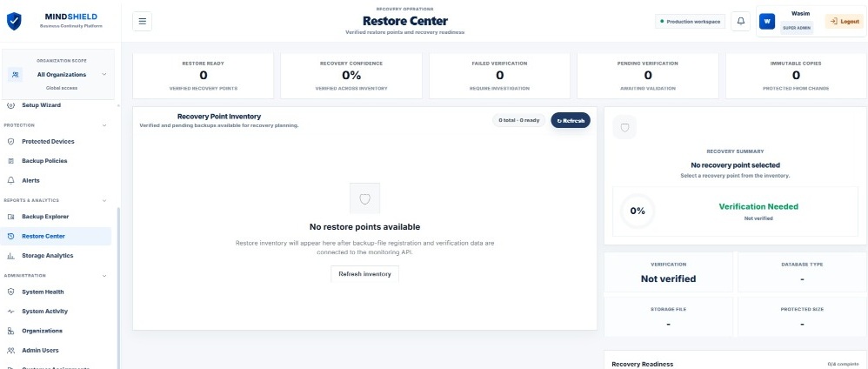
Task: Click the SUPER ADMIN role badge
Action: click(x=797, y=28)
